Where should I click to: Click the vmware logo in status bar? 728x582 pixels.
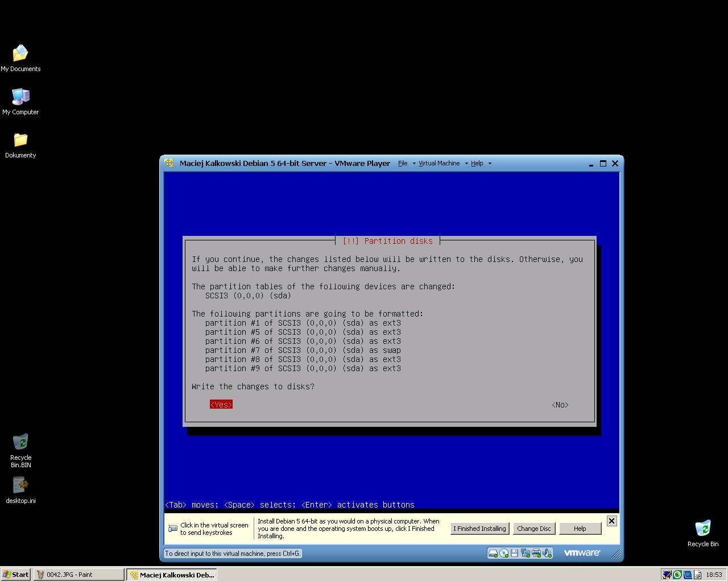tap(582, 552)
